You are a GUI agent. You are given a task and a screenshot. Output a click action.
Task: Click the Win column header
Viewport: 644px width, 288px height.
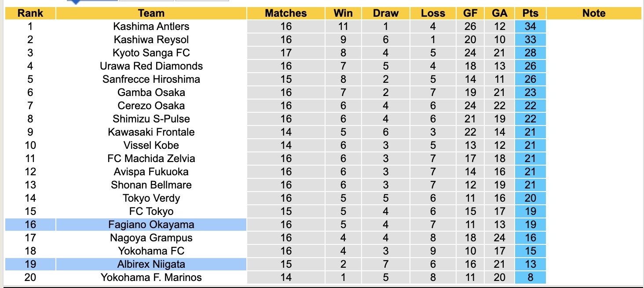(x=343, y=13)
